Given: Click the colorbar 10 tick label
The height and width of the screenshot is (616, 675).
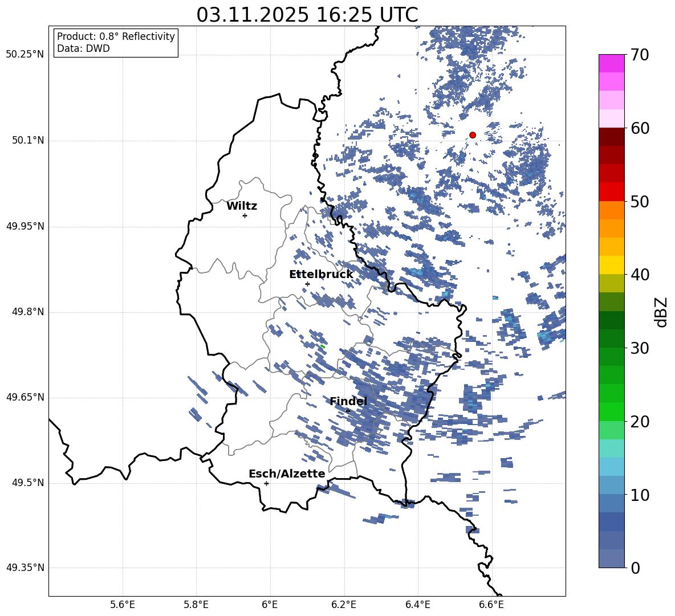Looking at the screenshot, I should coord(640,495).
